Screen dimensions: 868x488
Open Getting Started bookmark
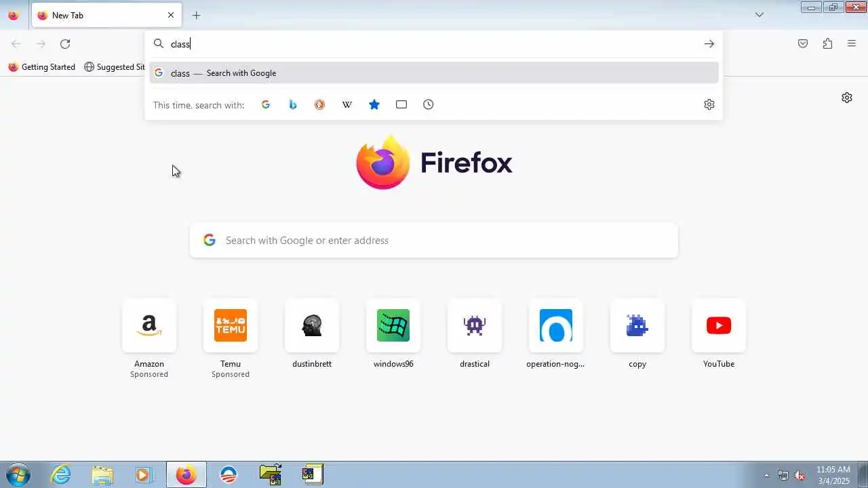[x=41, y=67]
